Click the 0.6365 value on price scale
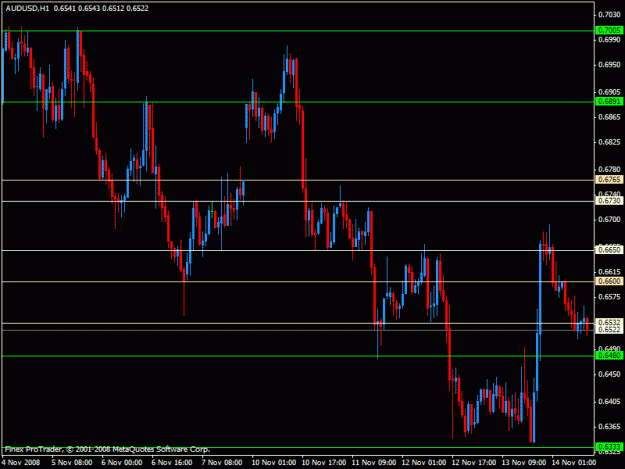Image resolution: width=625 pixels, height=469 pixels. [x=609, y=426]
